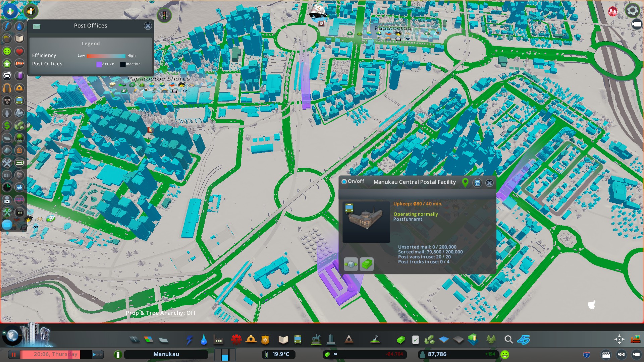Toggle the pause button
This screenshot has width=644, height=362.
pos(14,354)
